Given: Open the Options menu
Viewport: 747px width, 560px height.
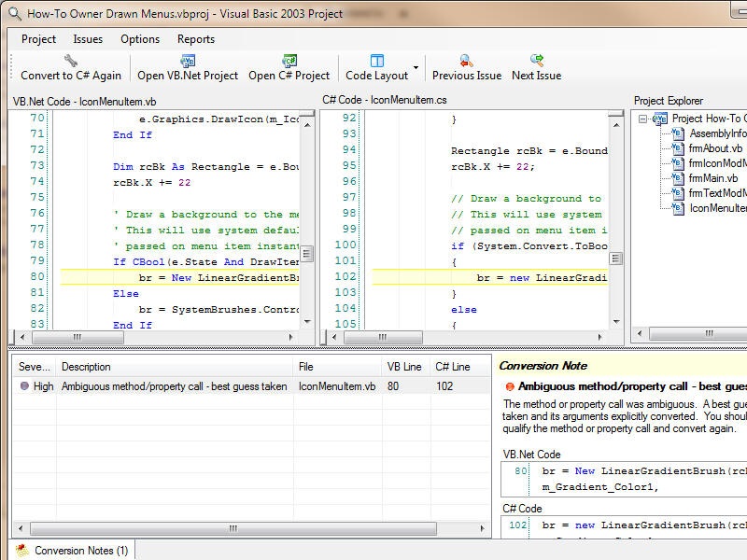Looking at the screenshot, I should click(140, 39).
